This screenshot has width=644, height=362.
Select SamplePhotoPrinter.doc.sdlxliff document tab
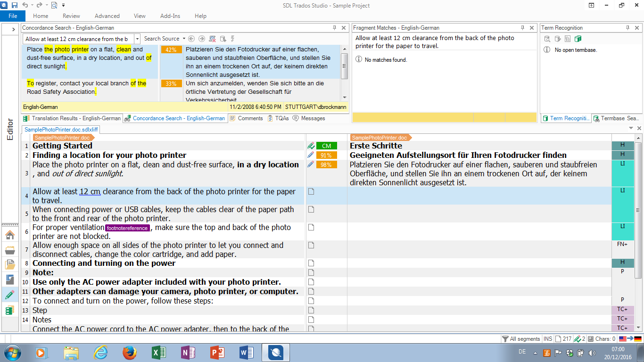point(60,129)
